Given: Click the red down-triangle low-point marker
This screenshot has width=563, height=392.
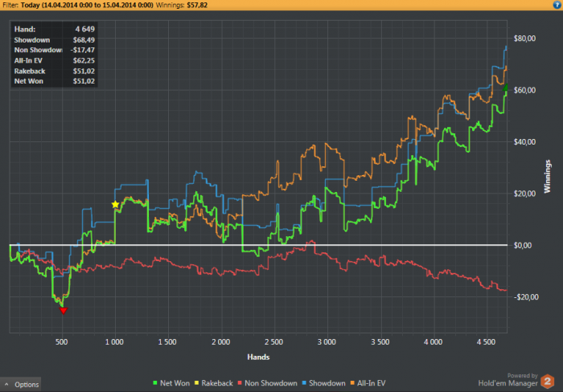Looking at the screenshot, I should (x=64, y=311).
